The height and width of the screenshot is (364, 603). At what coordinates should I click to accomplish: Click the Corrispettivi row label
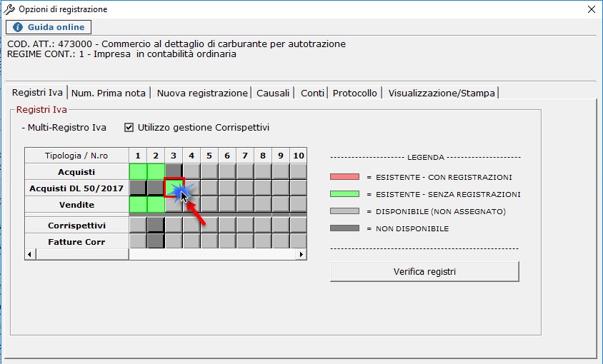click(x=76, y=226)
